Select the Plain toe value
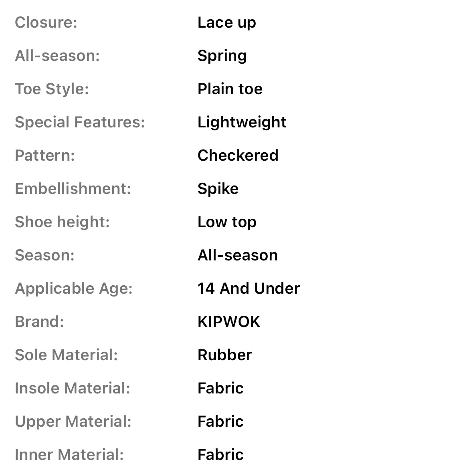The width and height of the screenshot is (469, 476). point(230,89)
